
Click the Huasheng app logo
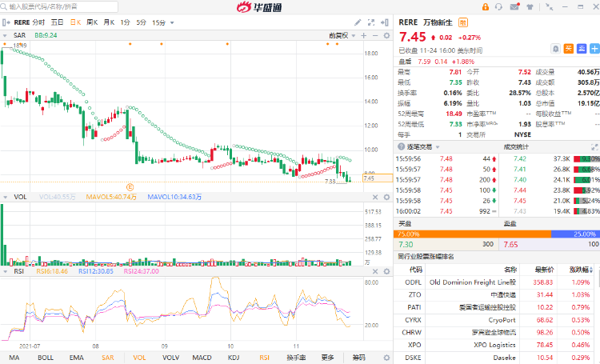pyautogui.click(x=259, y=7)
